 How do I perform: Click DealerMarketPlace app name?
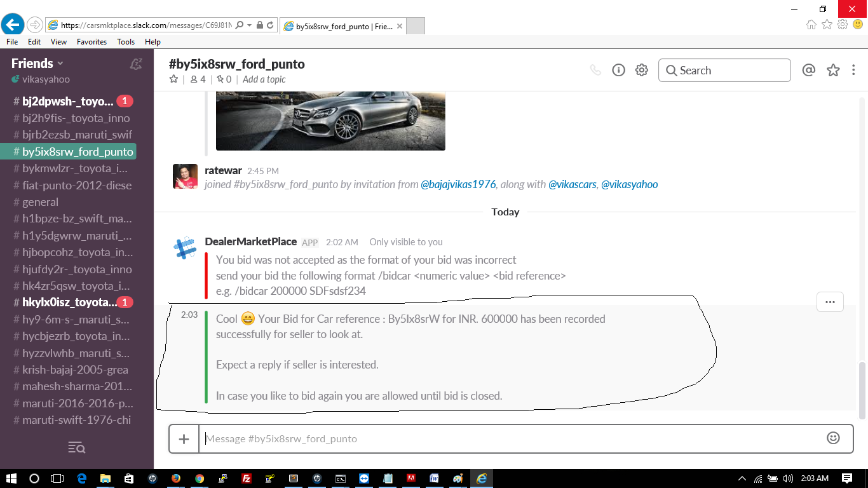(x=251, y=241)
